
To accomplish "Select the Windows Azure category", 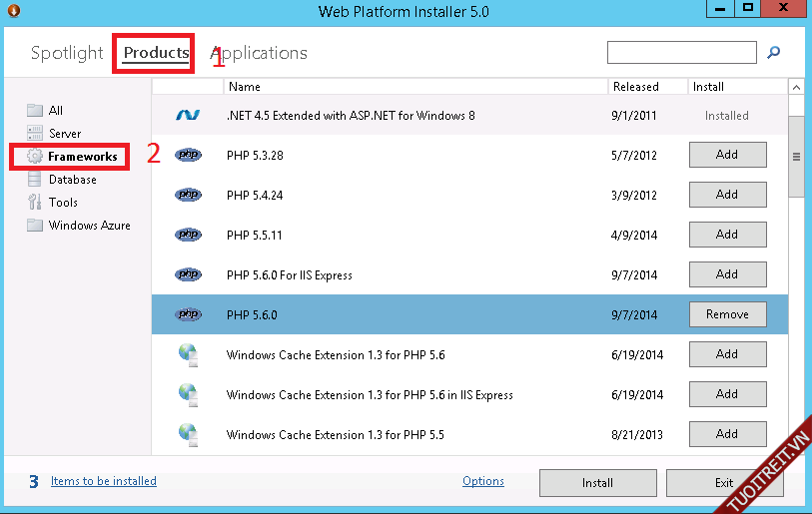I will [x=89, y=226].
